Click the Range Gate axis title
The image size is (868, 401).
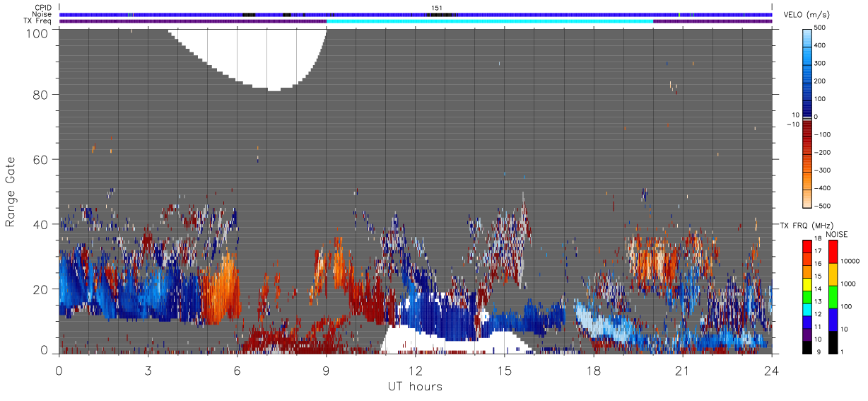click(x=11, y=191)
